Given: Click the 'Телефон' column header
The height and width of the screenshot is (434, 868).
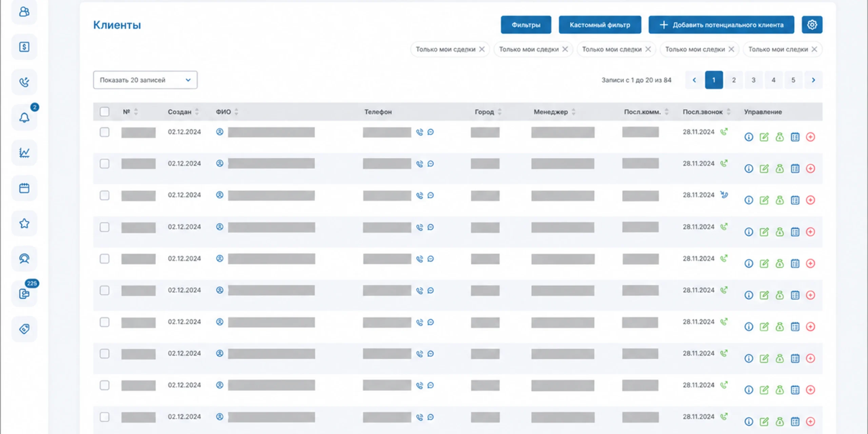Looking at the screenshot, I should (378, 112).
